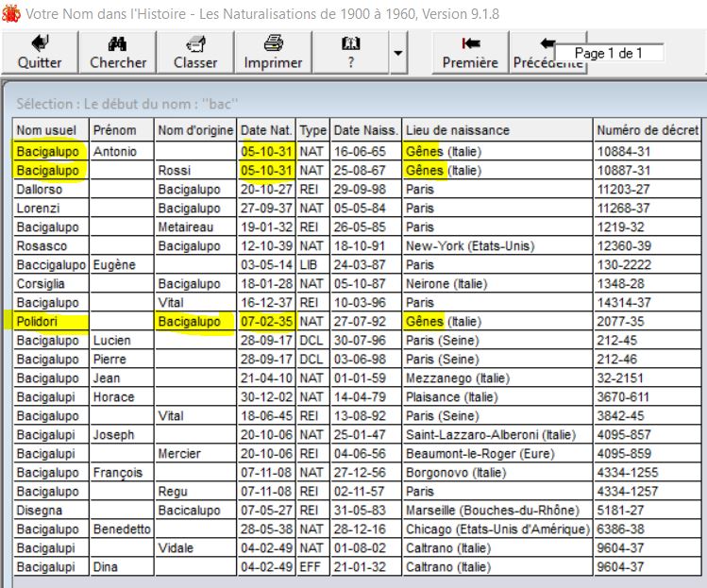
Task: Select the highlighted Polidori cell
Action: (51, 322)
